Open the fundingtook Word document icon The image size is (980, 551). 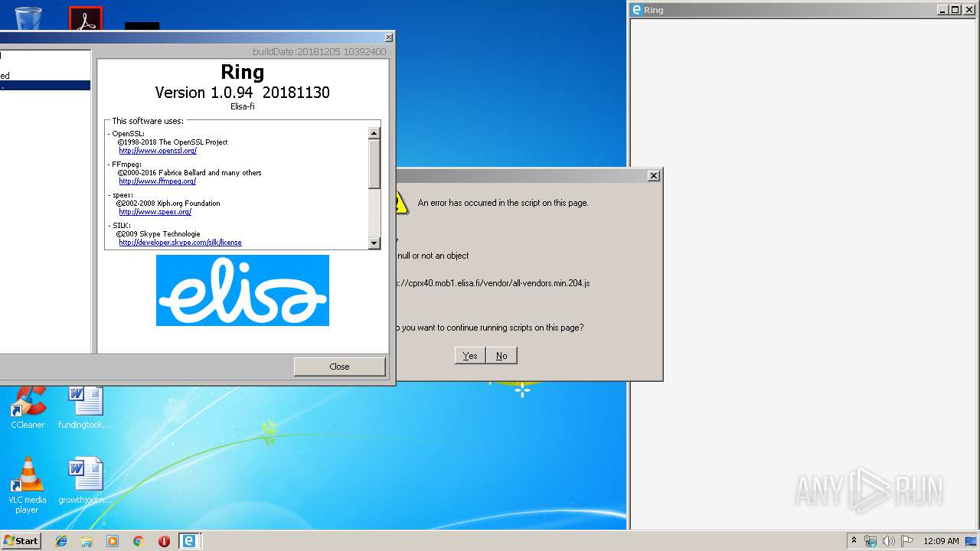(x=84, y=406)
